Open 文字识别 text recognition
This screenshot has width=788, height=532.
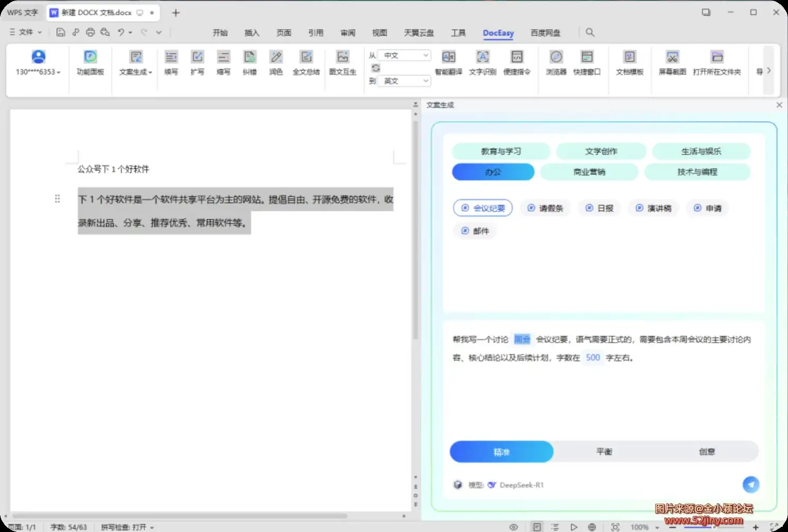(x=483, y=62)
